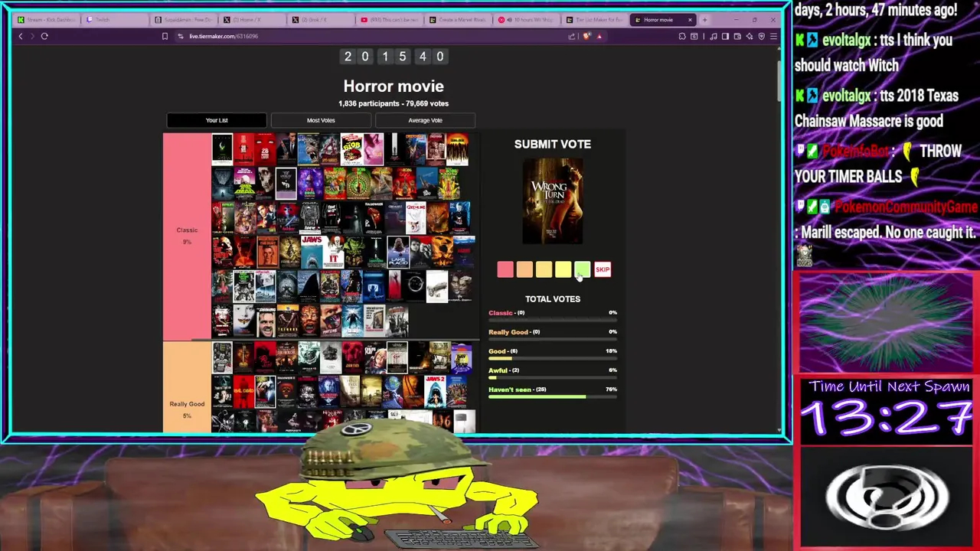Image resolution: width=980 pixels, height=551 pixels.
Task: Click the Gremlins poster in Classic tier
Action: click(416, 218)
